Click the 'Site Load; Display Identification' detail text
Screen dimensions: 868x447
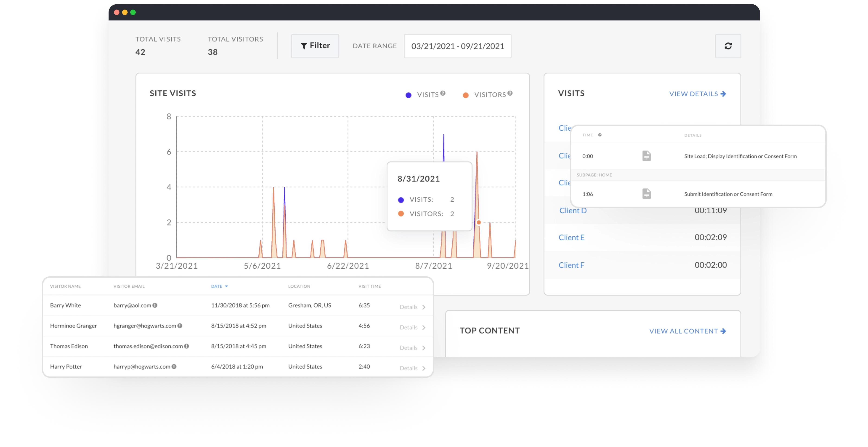point(740,156)
